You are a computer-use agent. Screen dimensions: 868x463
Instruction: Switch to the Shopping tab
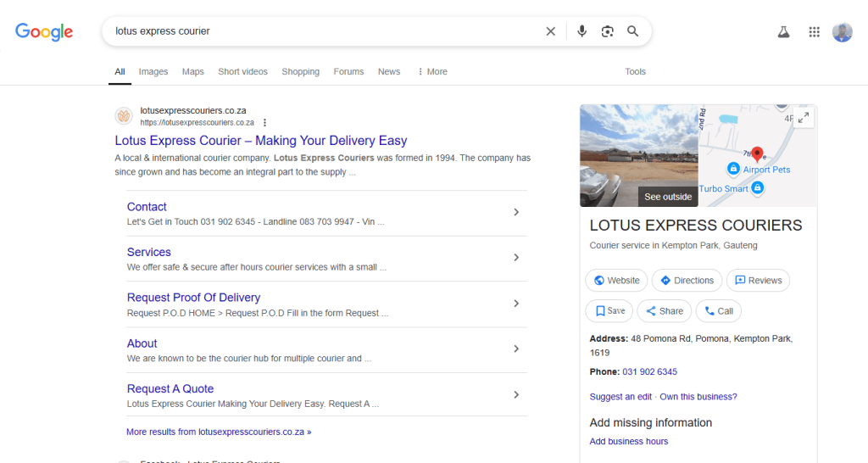(301, 71)
